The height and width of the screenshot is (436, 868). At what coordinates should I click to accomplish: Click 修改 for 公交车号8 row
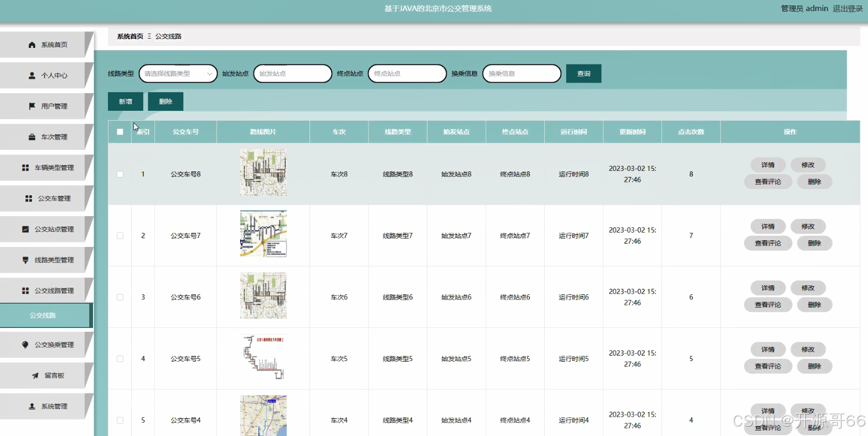point(808,165)
